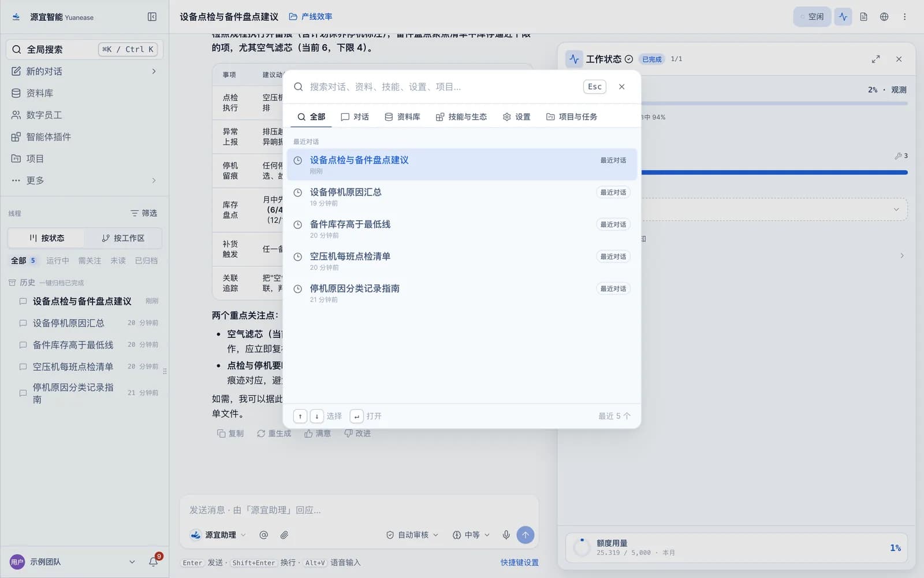Select the 需关注 thread filter

pos(90,261)
